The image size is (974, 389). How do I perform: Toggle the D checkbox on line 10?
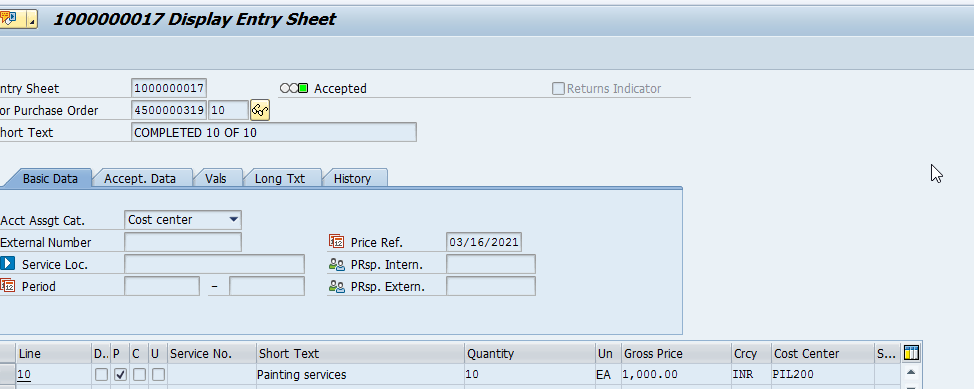pyautogui.click(x=101, y=375)
